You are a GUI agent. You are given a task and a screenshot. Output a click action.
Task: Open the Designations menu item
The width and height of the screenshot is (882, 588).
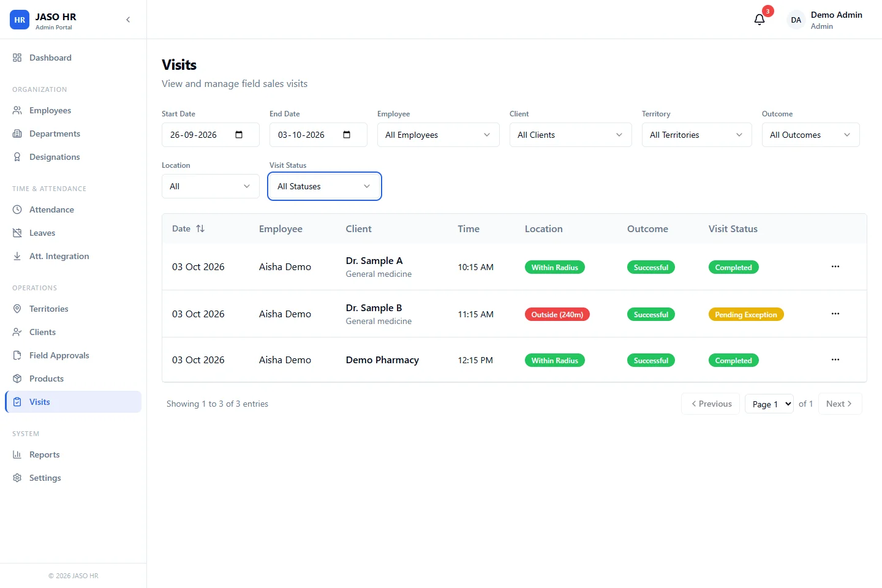(x=73, y=157)
